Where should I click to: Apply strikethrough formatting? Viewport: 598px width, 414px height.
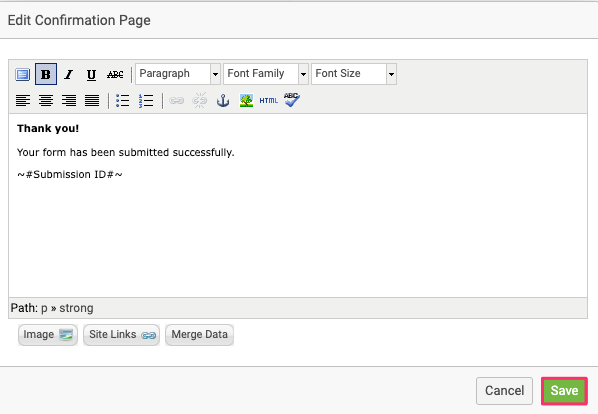[x=115, y=74]
